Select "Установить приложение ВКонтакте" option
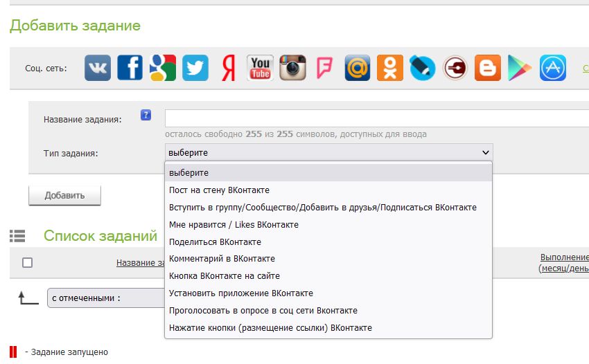The width and height of the screenshot is (589, 364). coord(241,293)
